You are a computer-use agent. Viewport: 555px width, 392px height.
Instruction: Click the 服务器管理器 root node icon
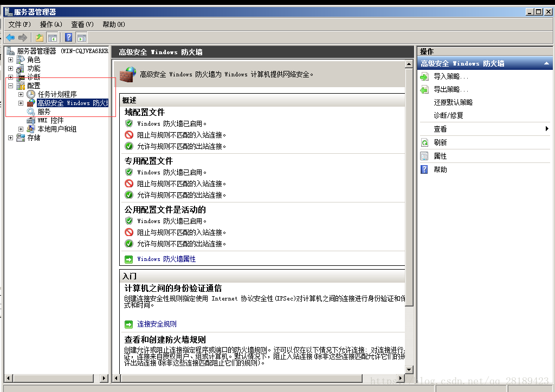11,51
